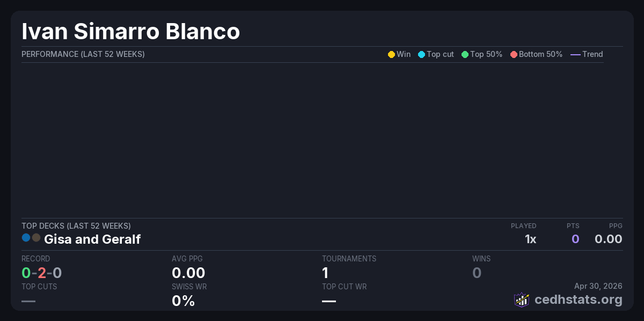Toggle the Trend legend label
The height and width of the screenshot is (321, 644).
click(592, 54)
